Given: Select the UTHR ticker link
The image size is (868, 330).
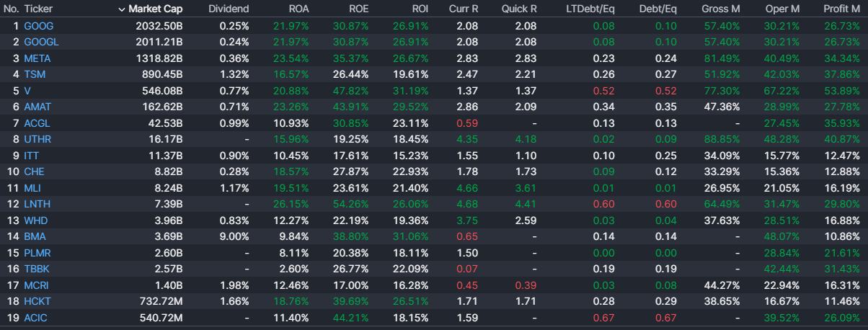Looking at the screenshot, I should 37,139.
